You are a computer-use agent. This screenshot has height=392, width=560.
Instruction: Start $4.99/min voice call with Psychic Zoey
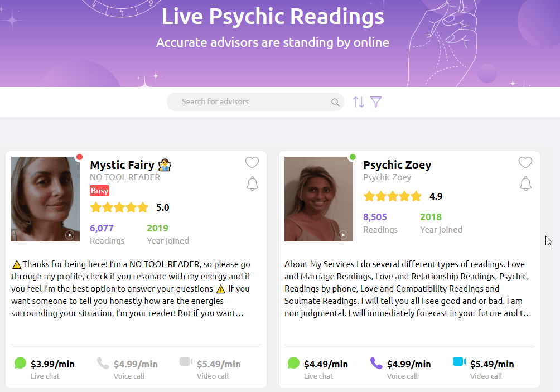400,369
